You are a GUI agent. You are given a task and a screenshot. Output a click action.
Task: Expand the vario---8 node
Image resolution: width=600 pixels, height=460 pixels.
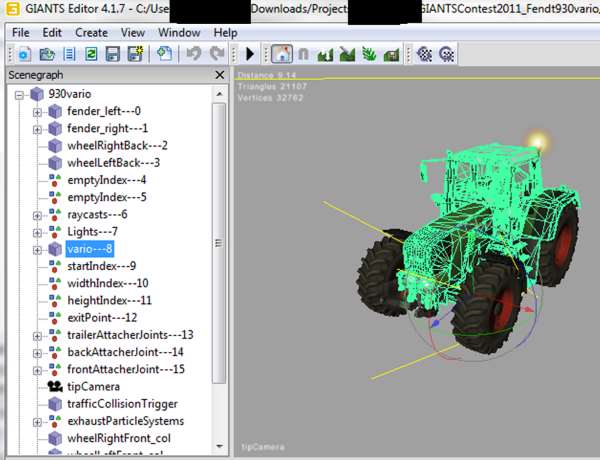[x=37, y=250]
